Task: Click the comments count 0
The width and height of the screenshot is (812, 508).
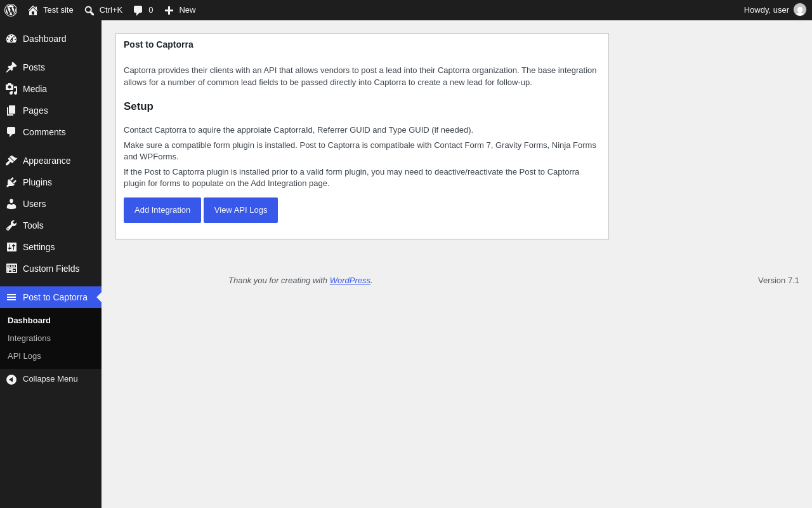Action: pyautogui.click(x=151, y=10)
